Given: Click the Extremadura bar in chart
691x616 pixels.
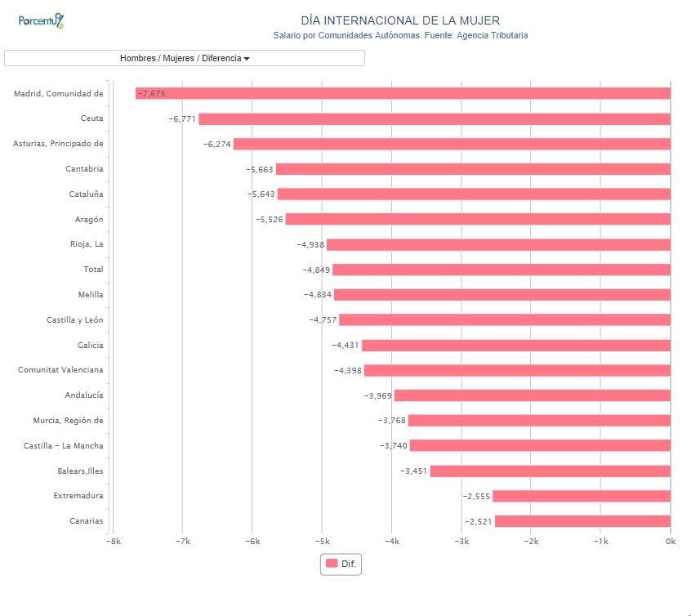Looking at the screenshot, I should pyautogui.click(x=581, y=496).
